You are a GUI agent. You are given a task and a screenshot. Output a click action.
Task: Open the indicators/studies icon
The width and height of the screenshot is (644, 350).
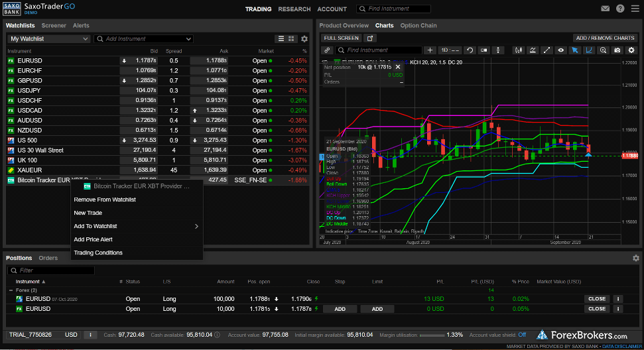(x=533, y=50)
